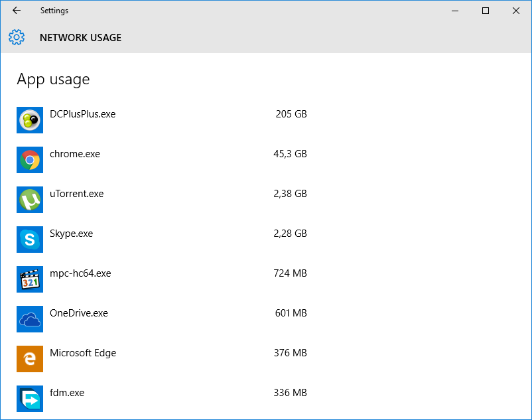Select the chrome.exe name label
The width and height of the screenshot is (532, 420).
(75, 154)
